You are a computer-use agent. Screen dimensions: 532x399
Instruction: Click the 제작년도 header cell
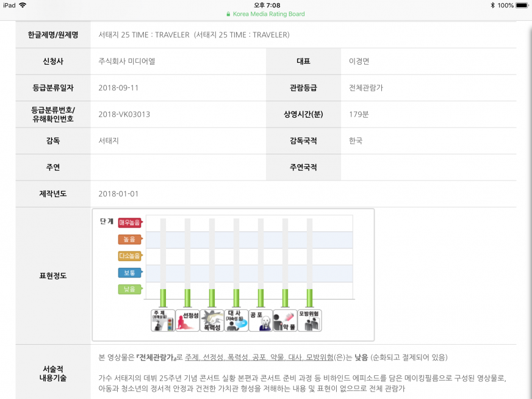[53, 194]
